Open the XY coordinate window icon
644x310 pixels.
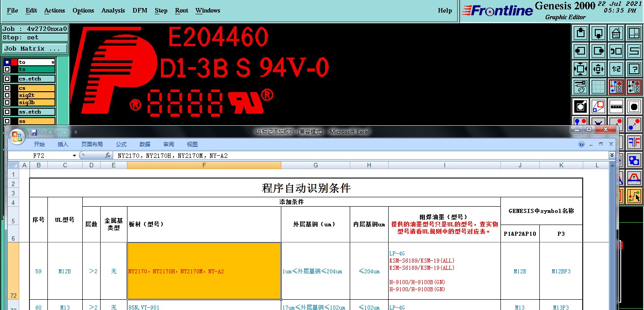pyautogui.click(x=634, y=33)
